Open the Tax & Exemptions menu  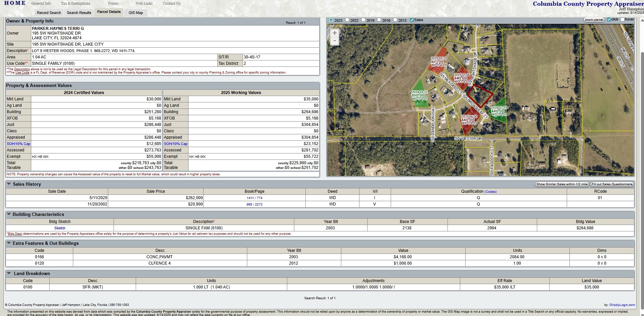coord(75,3)
